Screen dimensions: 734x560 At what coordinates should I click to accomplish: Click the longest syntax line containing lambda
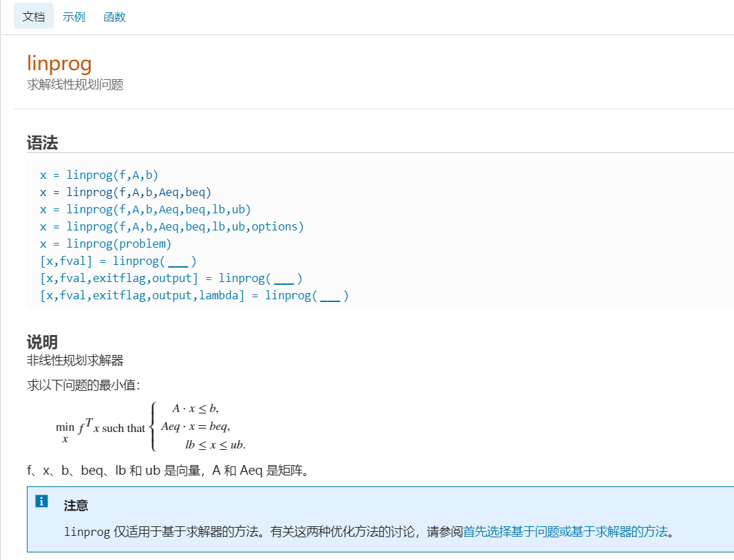click(195, 295)
